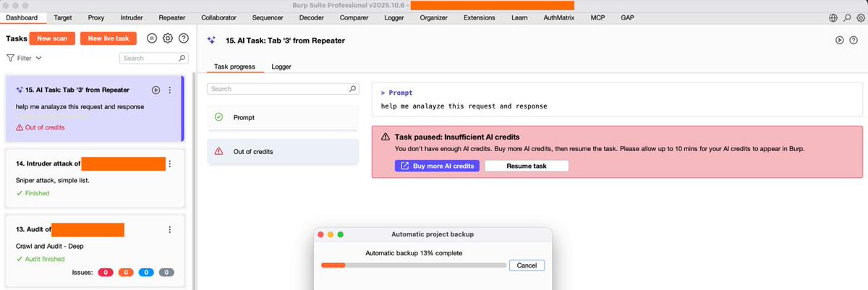Open the Repeater tab
868x290 pixels.
tap(171, 17)
